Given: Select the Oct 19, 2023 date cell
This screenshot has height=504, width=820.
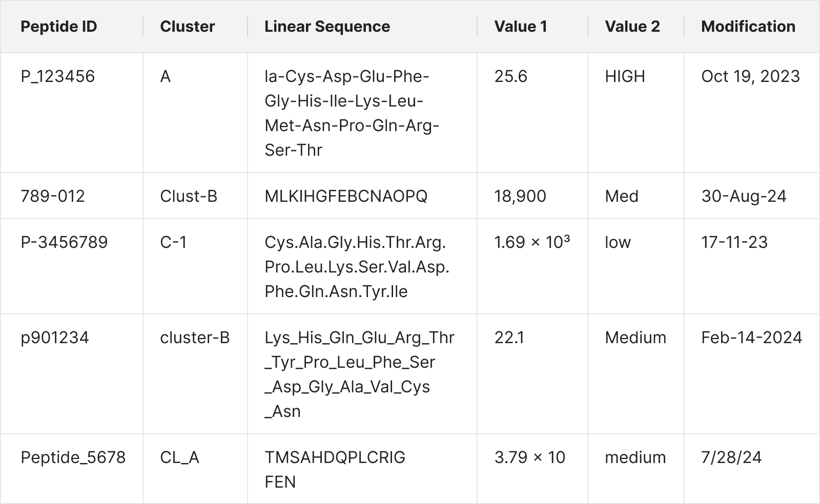Looking at the screenshot, I should pos(750,76).
